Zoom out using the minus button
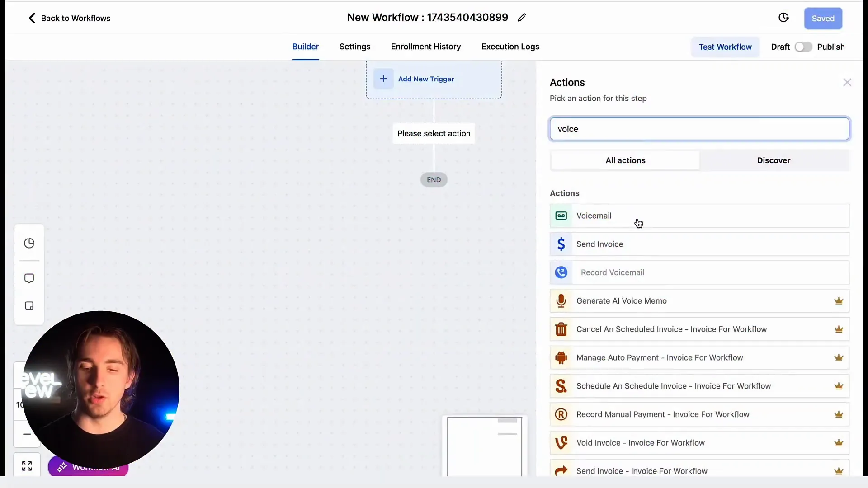 click(27, 434)
